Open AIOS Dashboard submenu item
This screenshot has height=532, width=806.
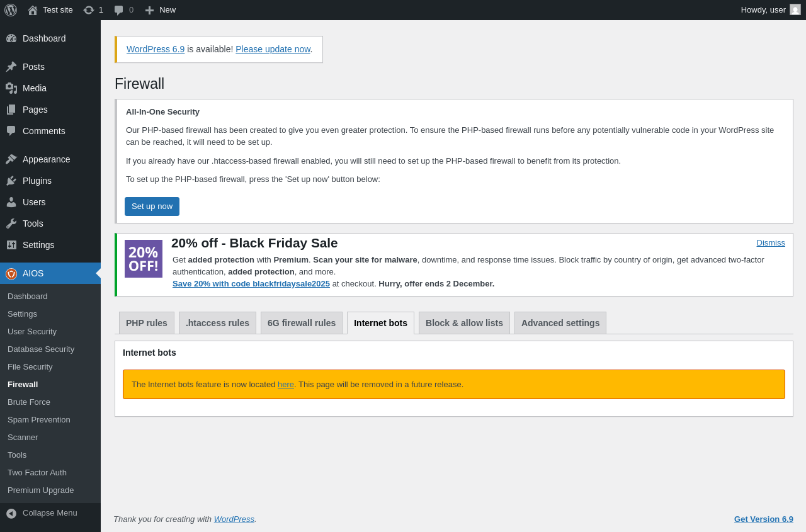[50, 297]
